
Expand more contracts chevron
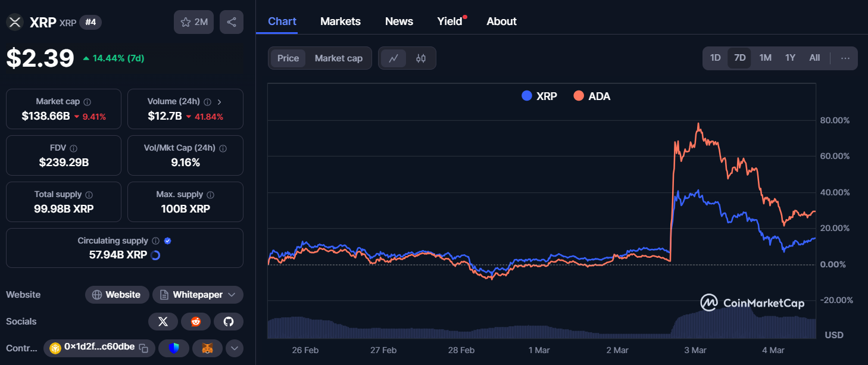[235, 348]
